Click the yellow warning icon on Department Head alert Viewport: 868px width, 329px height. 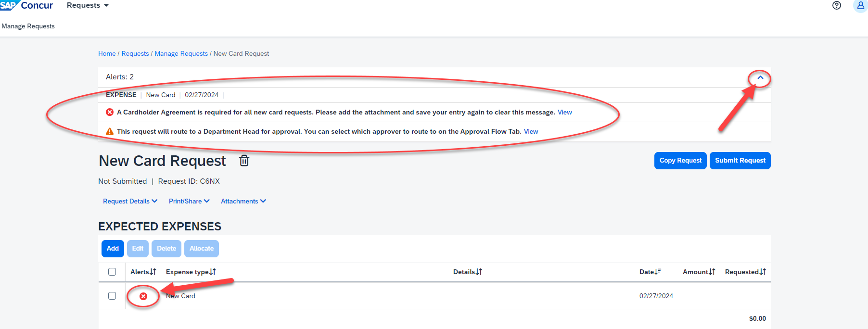pos(110,131)
